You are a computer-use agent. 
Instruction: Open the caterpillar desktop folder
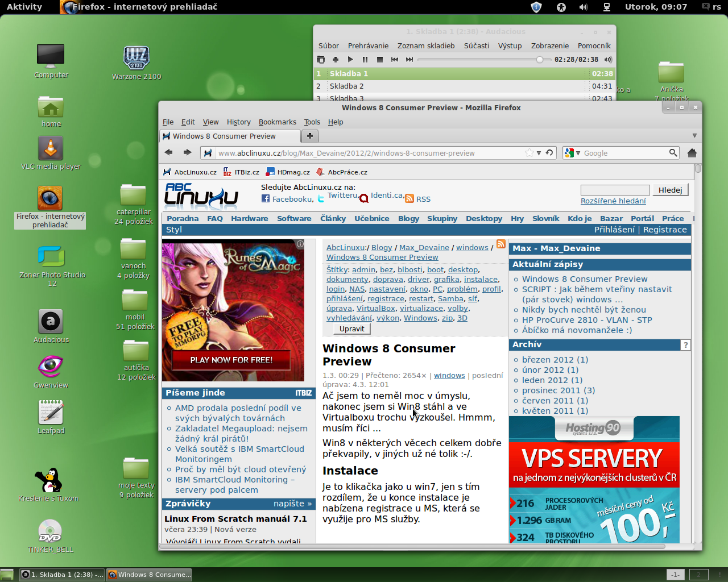(x=134, y=204)
